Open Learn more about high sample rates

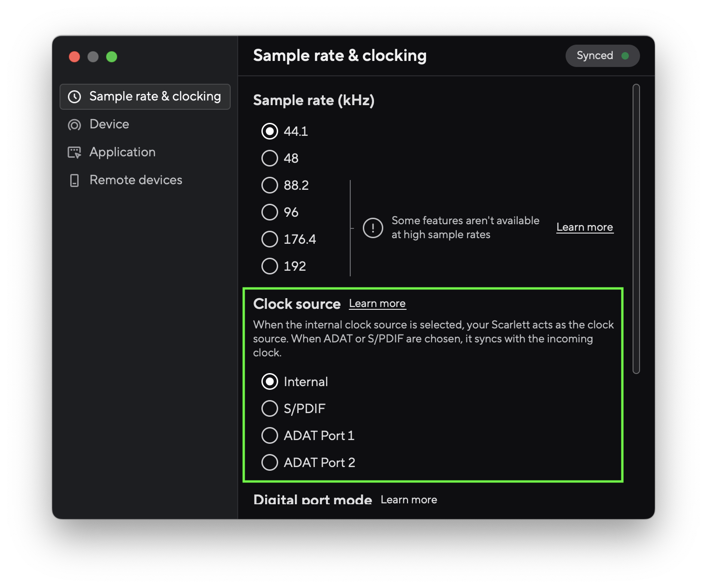tap(585, 227)
